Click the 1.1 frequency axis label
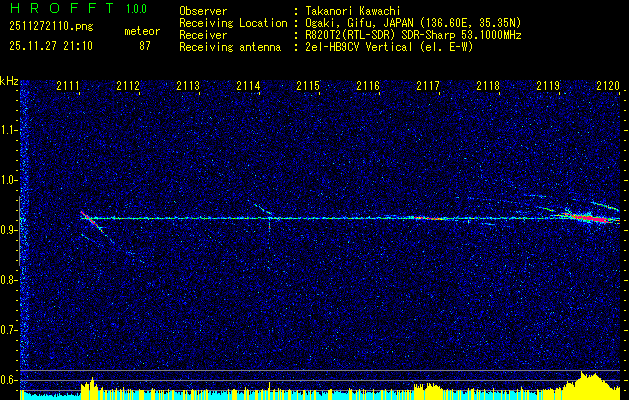This screenshot has height=400, width=629. [8, 130]
